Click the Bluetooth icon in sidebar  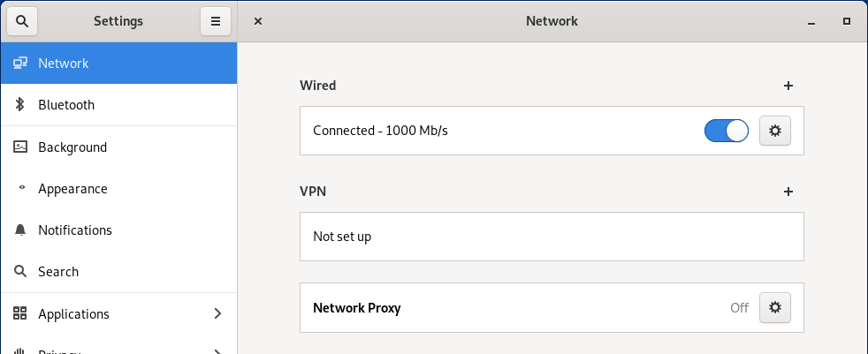pyautogui.click(x=19, y=105)
